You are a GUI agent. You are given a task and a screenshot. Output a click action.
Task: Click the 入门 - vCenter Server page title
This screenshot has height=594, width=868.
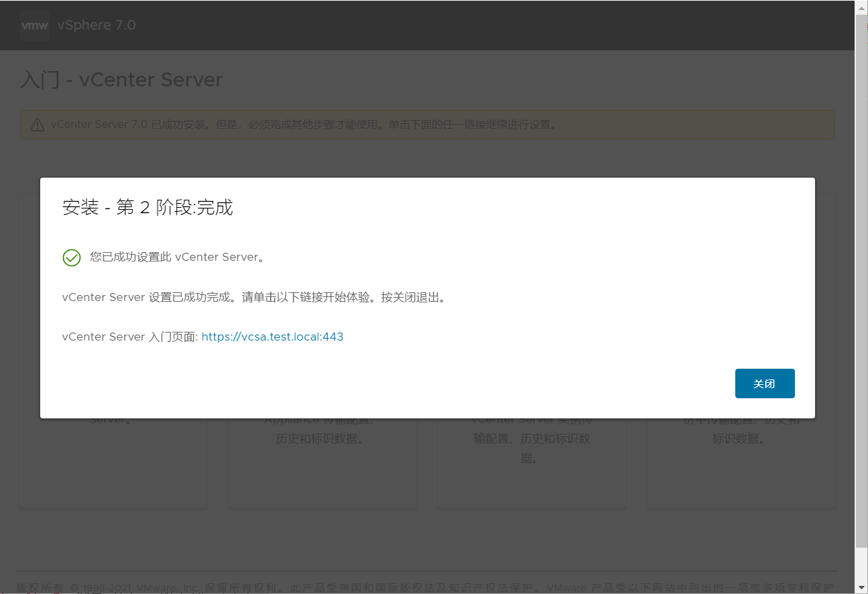point(121,79)
